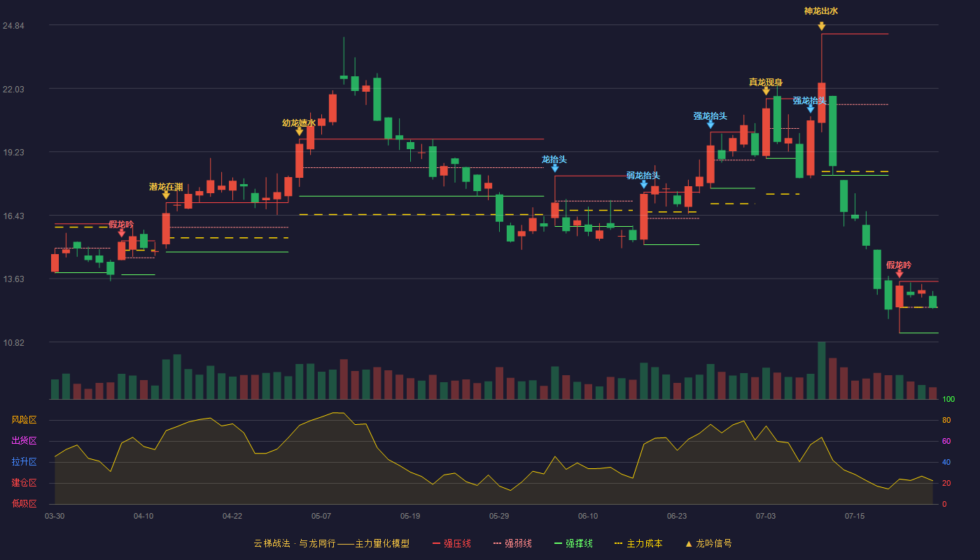Screen dimensions: 980x560
Task: Click the blue 40 indicator scale value
Action: tap(946, 462)
